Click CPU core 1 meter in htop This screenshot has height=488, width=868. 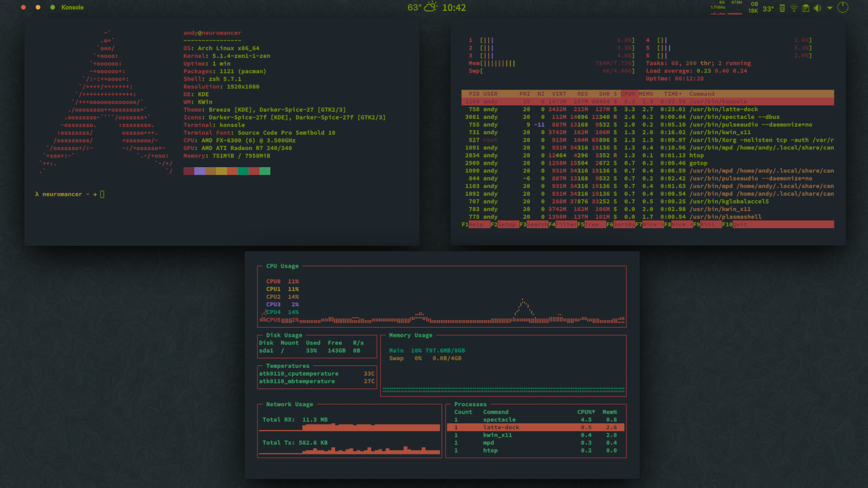click(551, 40)
